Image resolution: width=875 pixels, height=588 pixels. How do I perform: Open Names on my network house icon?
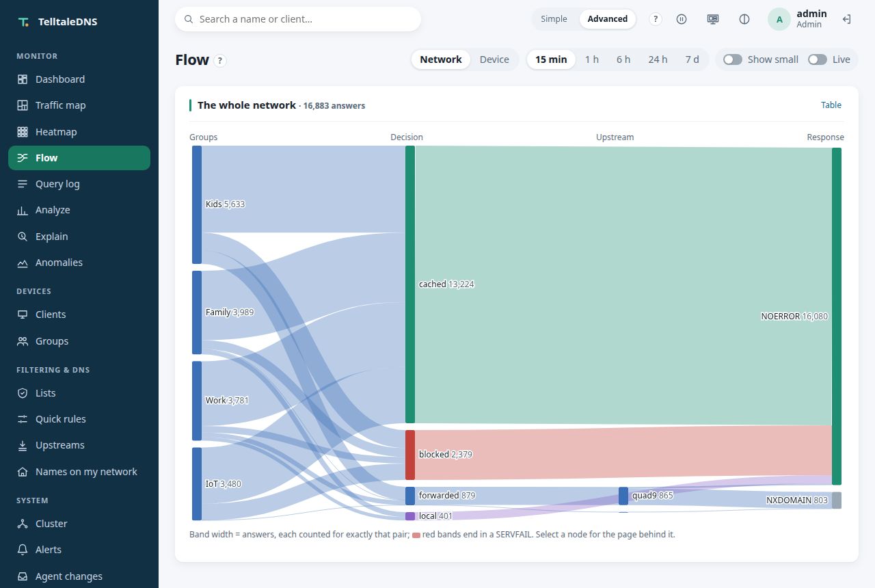pos(23,472)
